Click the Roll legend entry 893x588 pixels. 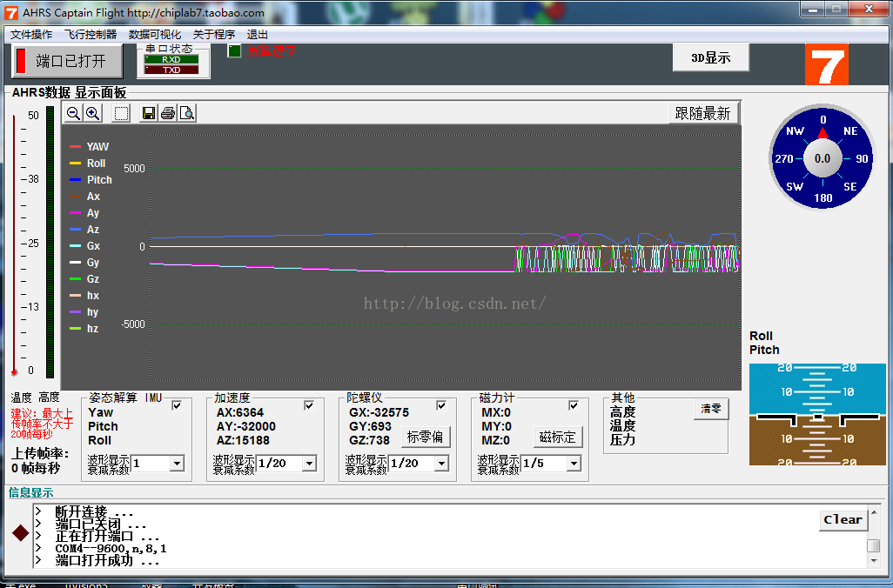(88, 164)
